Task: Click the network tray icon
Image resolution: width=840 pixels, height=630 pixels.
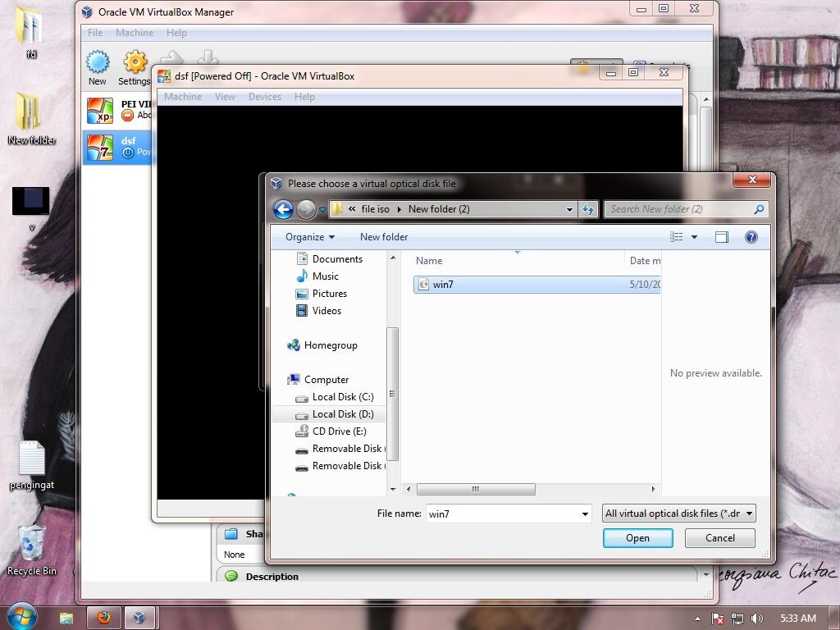Action: (x=737, y=619)
